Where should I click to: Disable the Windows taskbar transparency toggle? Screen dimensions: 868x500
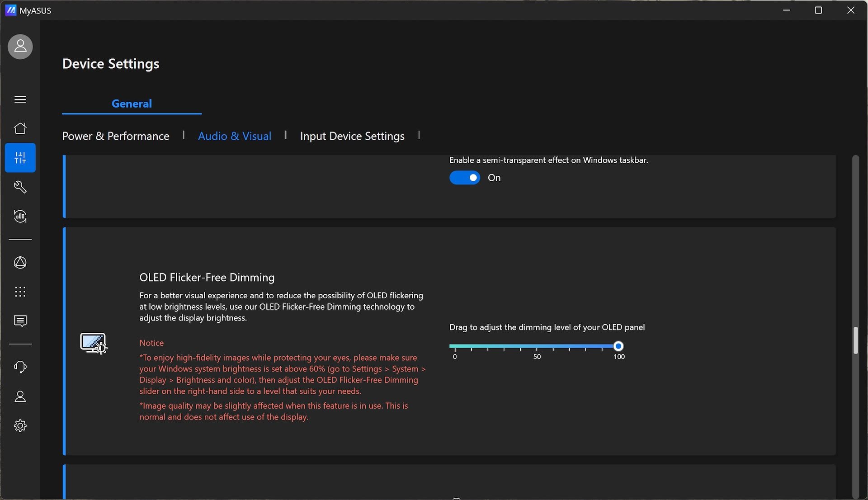(464, 177)
